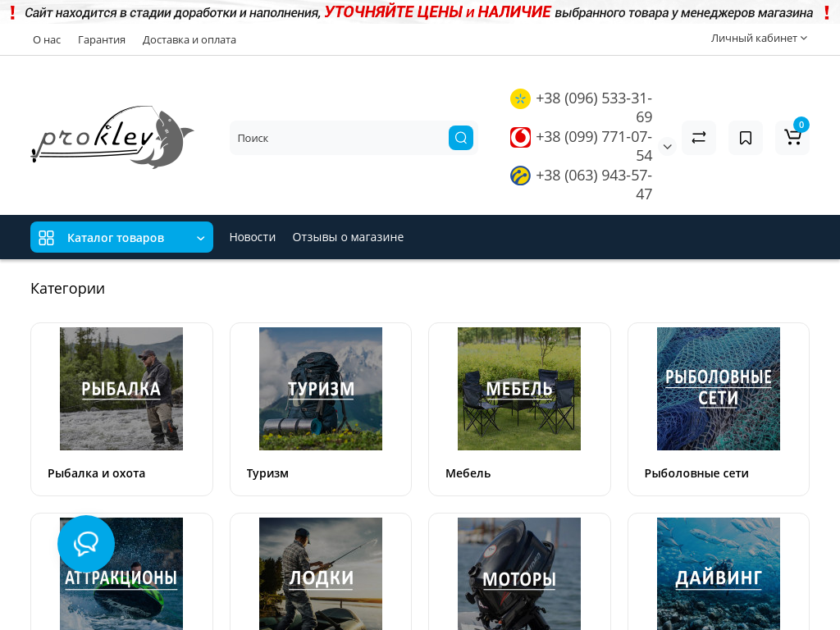Select the ЛОДКИ category image
The width and height of the screenshot is (840, 630).
pos(321,573)
